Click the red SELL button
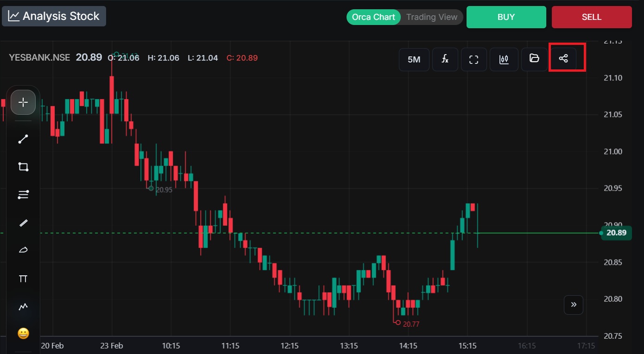Image resolution: width=644 pixels, height=354 pixels. [591, 17]
